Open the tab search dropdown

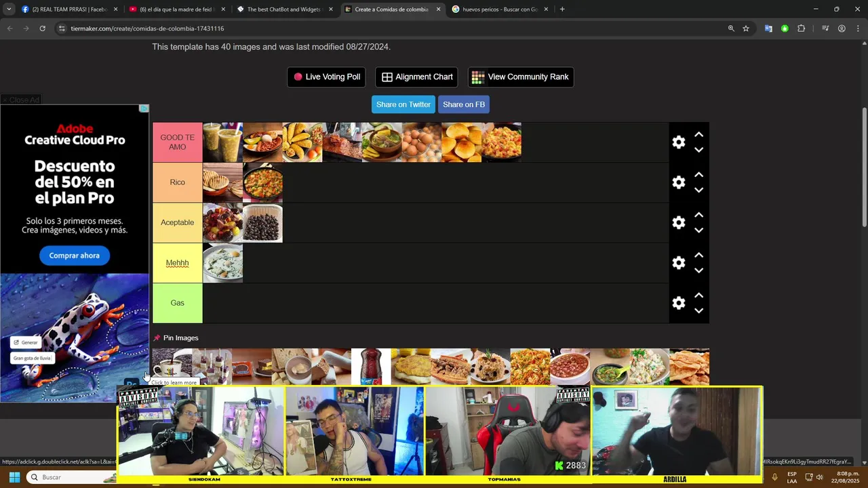pos(9,9)
